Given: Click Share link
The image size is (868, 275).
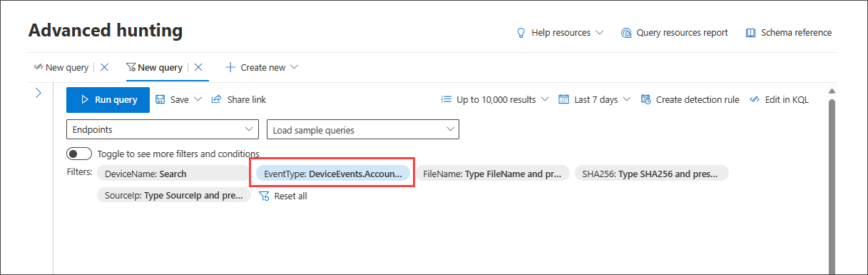Looking at the screenshot, I should (x=239, y=100).
